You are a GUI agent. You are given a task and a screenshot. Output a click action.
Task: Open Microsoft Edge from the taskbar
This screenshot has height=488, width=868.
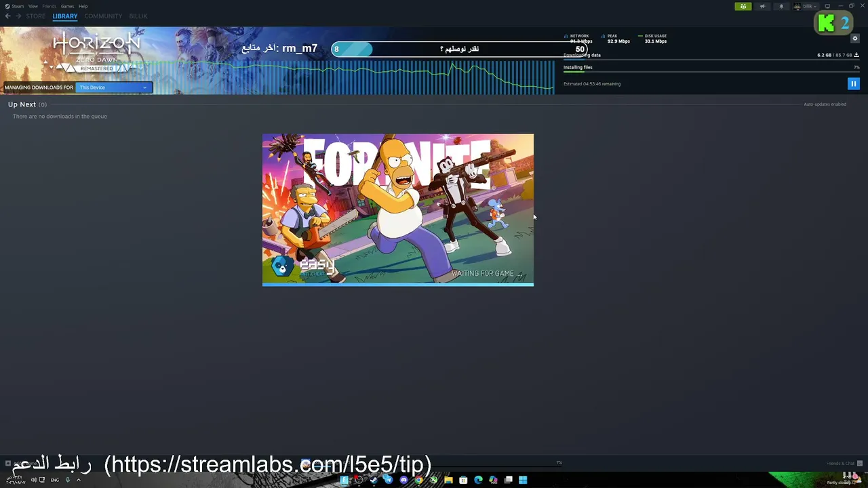(478, 480)
